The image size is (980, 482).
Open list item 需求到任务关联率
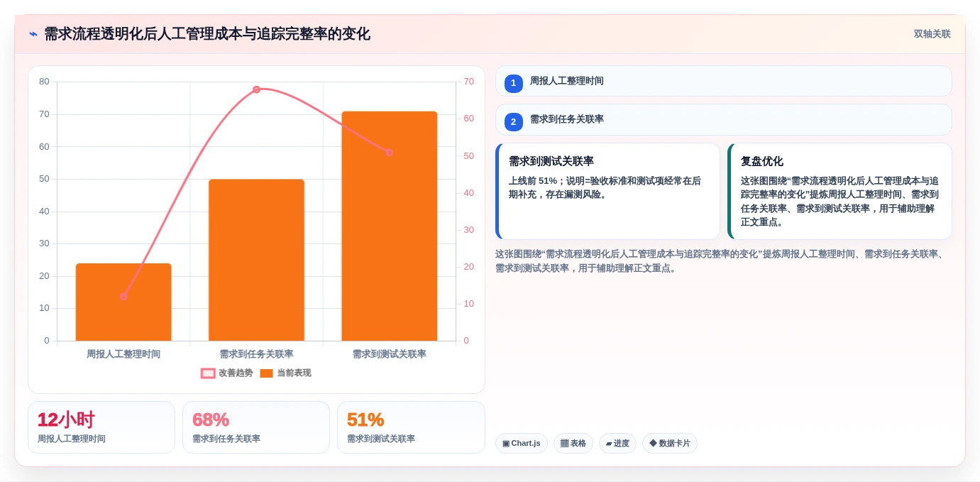click(x=723, y=119)
